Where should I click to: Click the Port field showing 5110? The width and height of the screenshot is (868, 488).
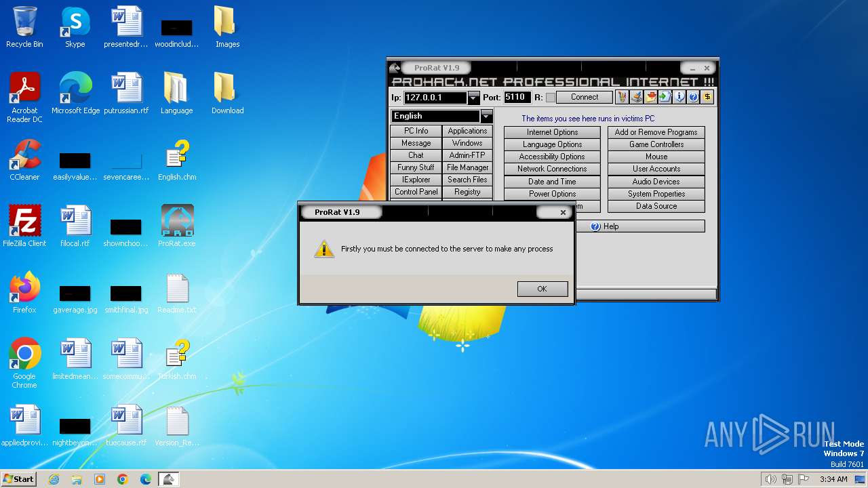[517, 98]
